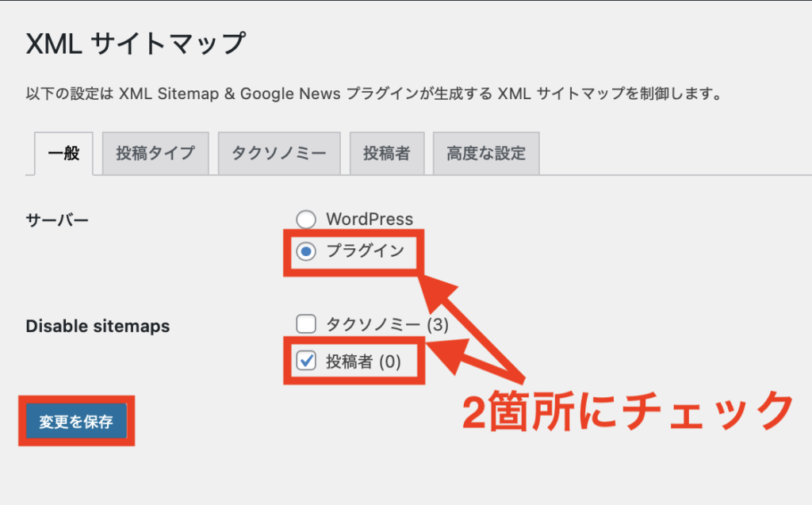
Task: Click the WordPress option label text
Action: (x=370, y=220)
